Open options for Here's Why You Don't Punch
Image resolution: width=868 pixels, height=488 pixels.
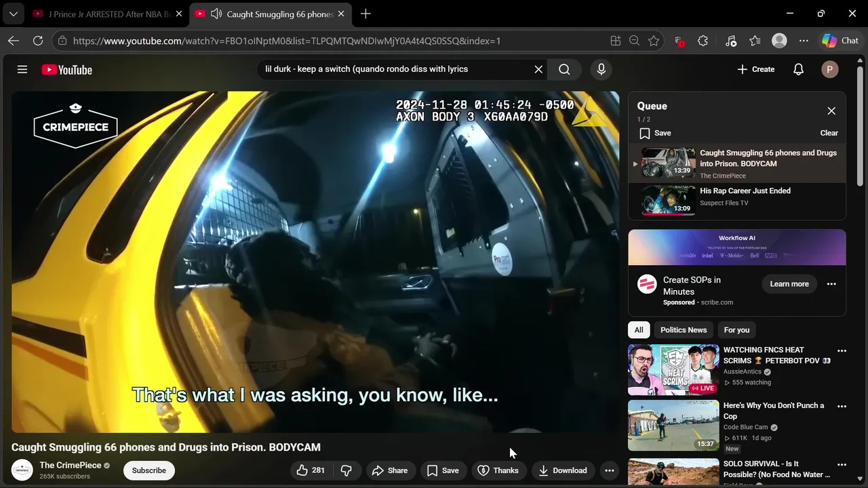(x=842, y=407)
